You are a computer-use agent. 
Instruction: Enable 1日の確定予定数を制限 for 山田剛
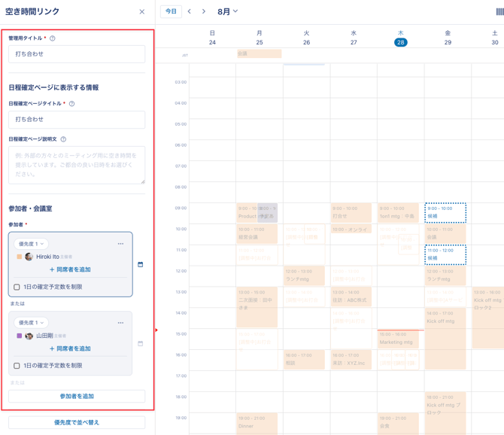pos(17,366)
